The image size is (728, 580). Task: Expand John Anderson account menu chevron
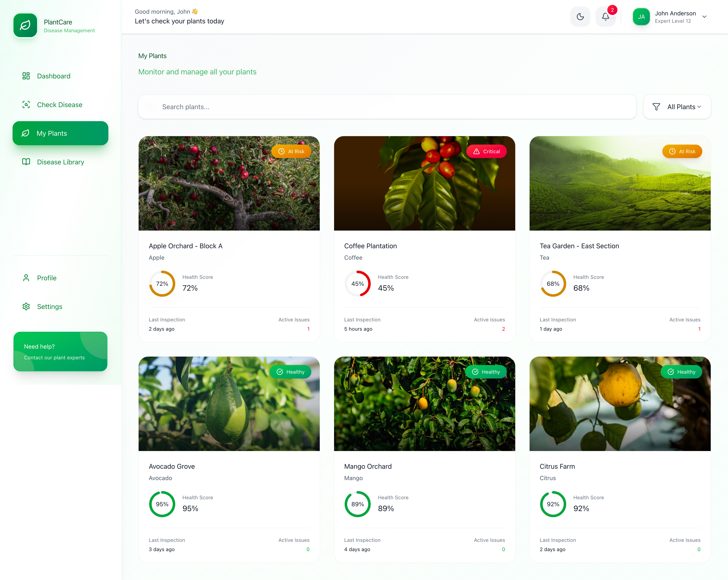[704, 17]
